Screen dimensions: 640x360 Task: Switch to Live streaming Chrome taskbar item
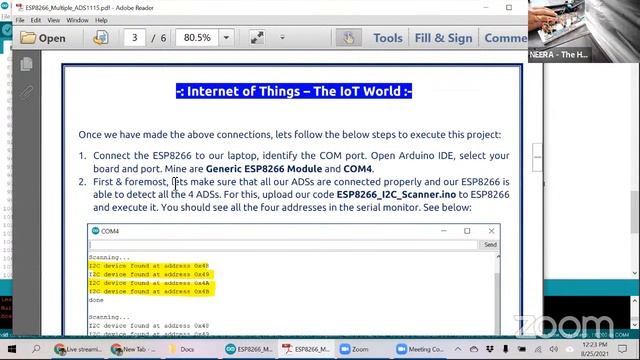pos(78,349)
